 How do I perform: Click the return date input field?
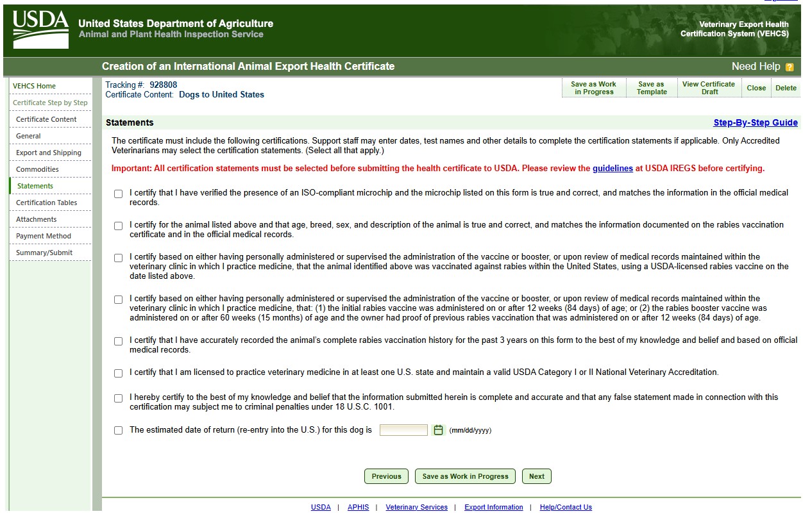(x=403, y=429)
